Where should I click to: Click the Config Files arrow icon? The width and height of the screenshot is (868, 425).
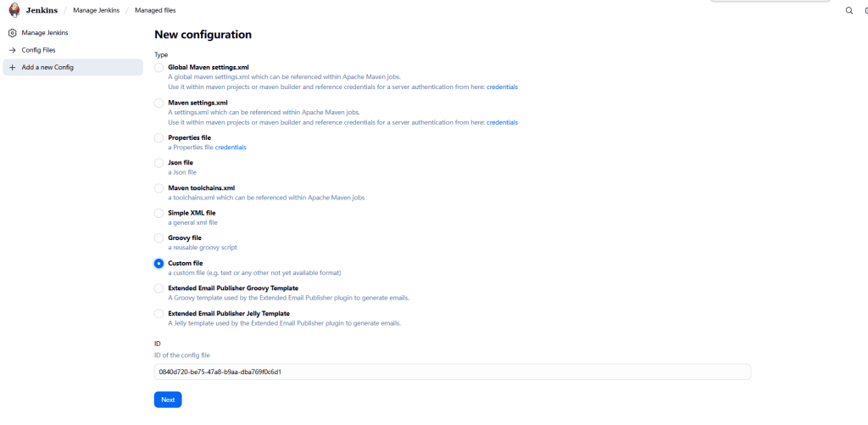pos(12,50)
